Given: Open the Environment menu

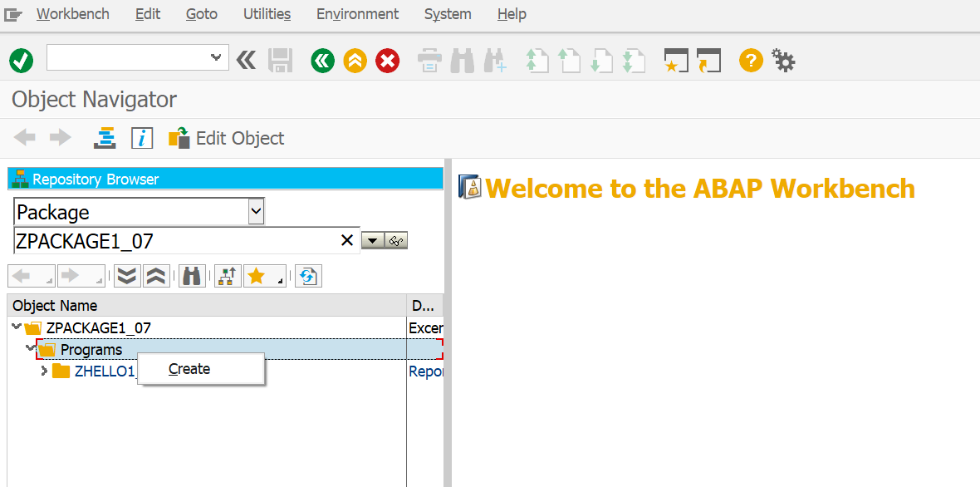Looking at the screenshot, I should (357, 14).
